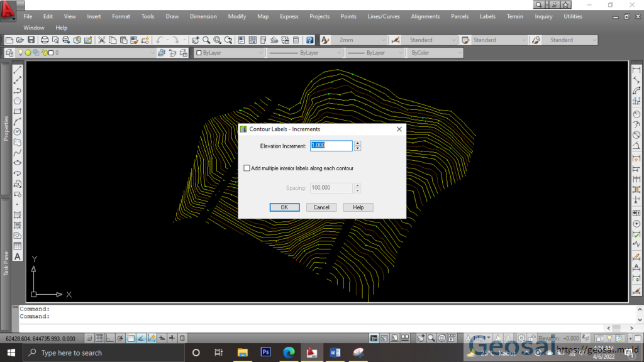Screen dimensions: 644x362
Task: Toggle Ortho mode in the status bar
Action: coord(108,337)
